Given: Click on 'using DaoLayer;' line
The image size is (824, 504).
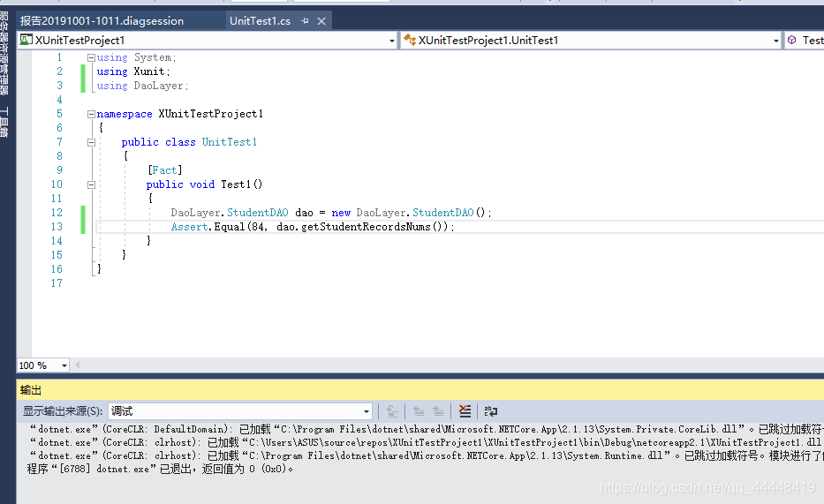Looking at the screenshot, I should pyautogui.click(x=142, y=86).
